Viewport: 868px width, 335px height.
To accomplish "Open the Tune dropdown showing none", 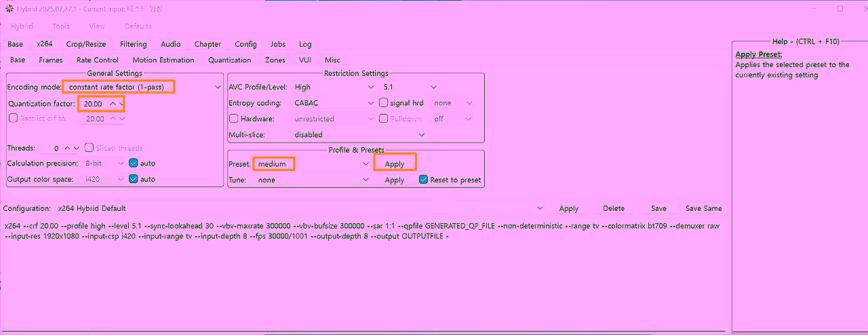I will (312, 180).
